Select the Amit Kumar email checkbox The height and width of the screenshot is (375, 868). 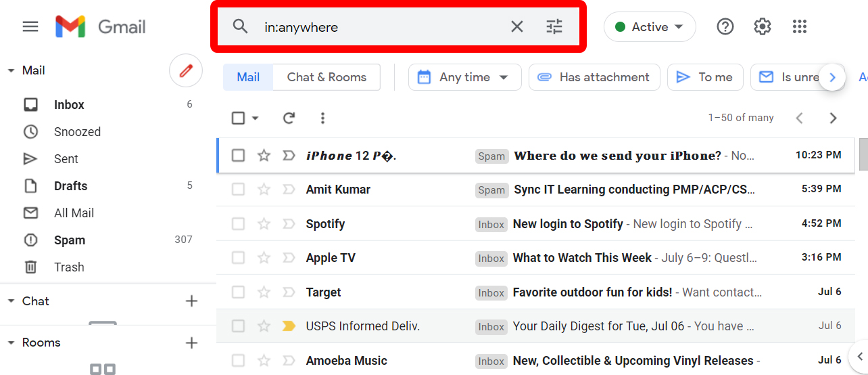(x=238, y=190)
